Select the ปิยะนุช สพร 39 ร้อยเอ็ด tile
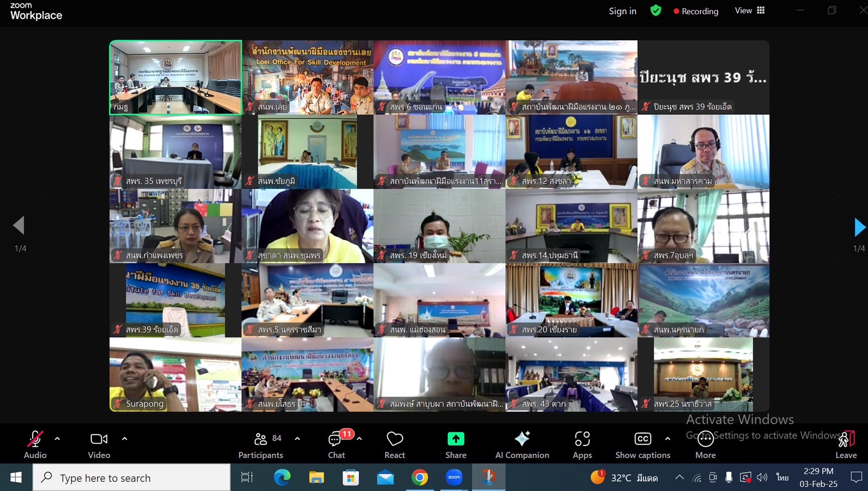Image resolution: width=868 pixels, height=491 pixels. pyautogui.click(x=703, y=77)
